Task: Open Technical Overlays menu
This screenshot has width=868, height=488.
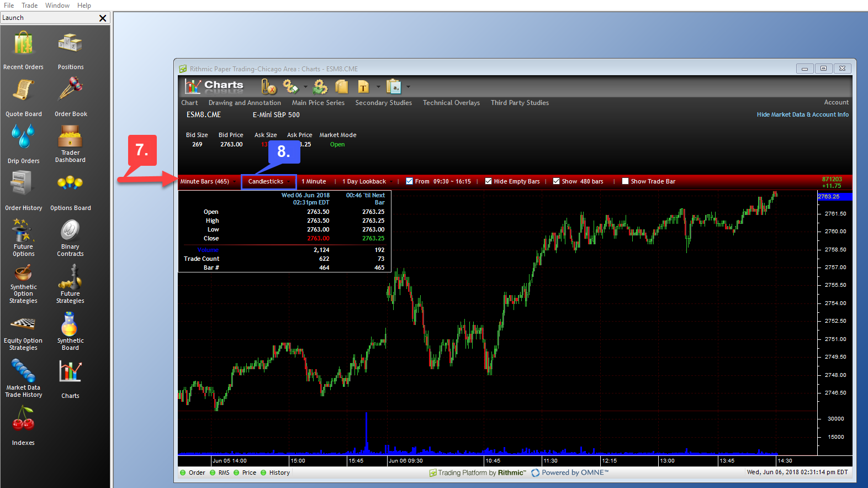Action: tap(451, 103)
